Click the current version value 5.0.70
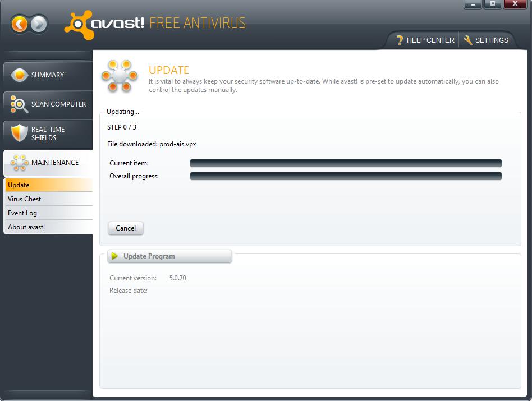 (178, 278)
